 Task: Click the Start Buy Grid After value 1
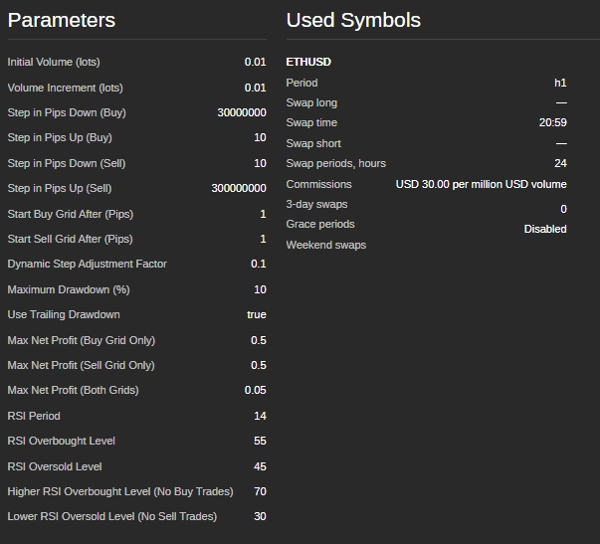pyautogui.click(x=263, y=214)
